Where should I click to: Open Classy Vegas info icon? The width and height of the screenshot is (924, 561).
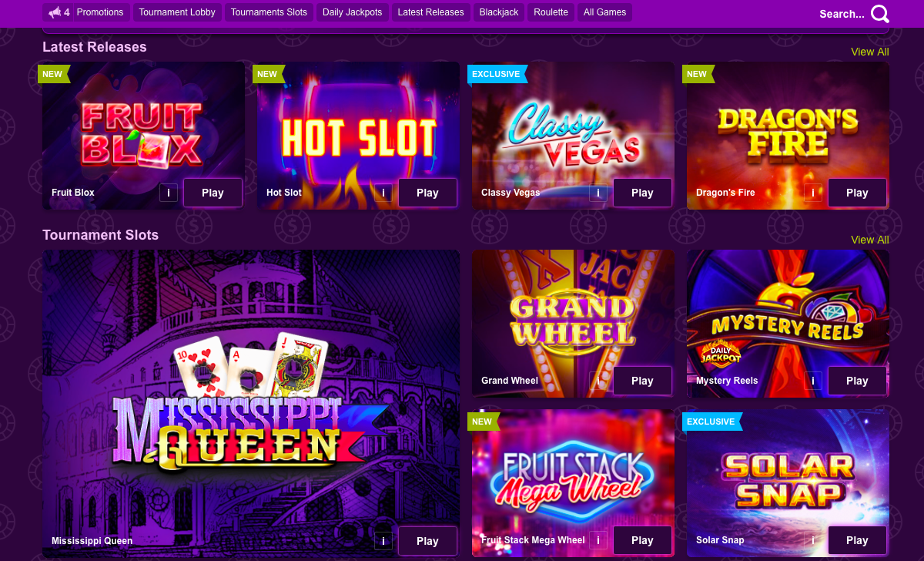[598, 193]
